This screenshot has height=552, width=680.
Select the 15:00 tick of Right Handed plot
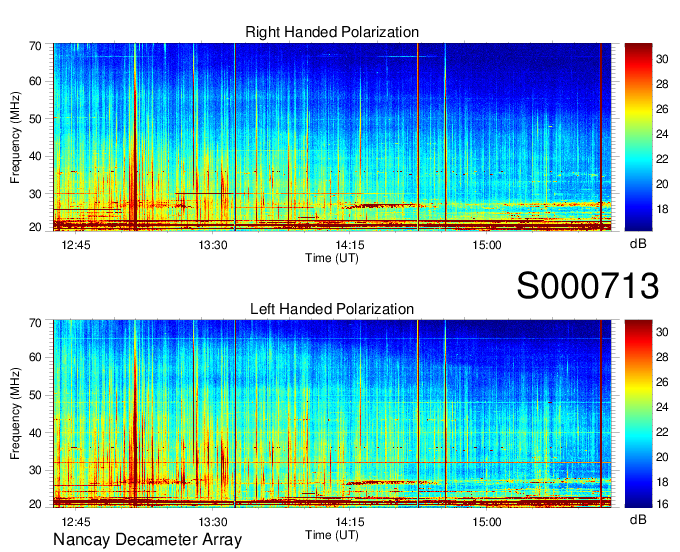(487, 245)
